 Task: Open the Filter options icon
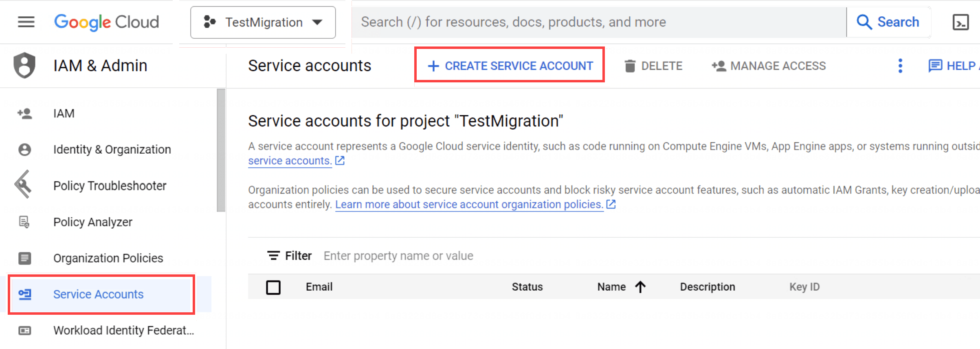point(273,256)
